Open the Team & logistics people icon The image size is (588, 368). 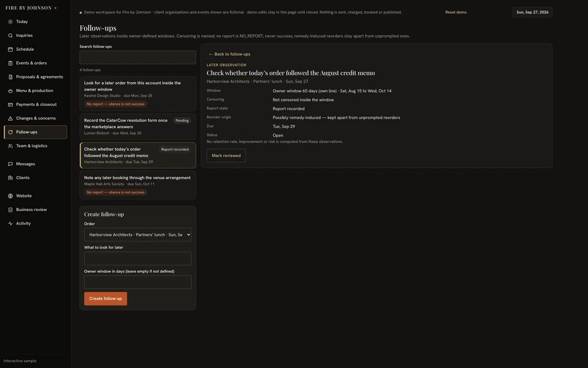coord(10,146)
